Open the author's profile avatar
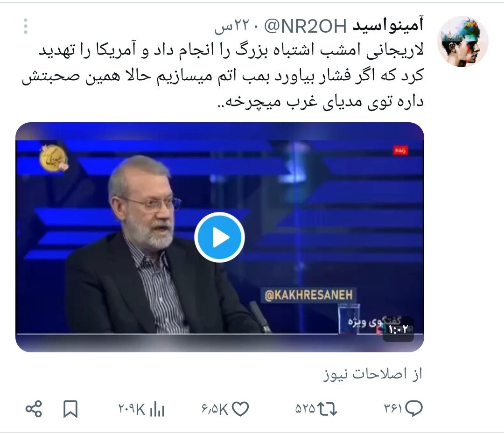Screen dimensions: 504x434 (x=463, y=42)
